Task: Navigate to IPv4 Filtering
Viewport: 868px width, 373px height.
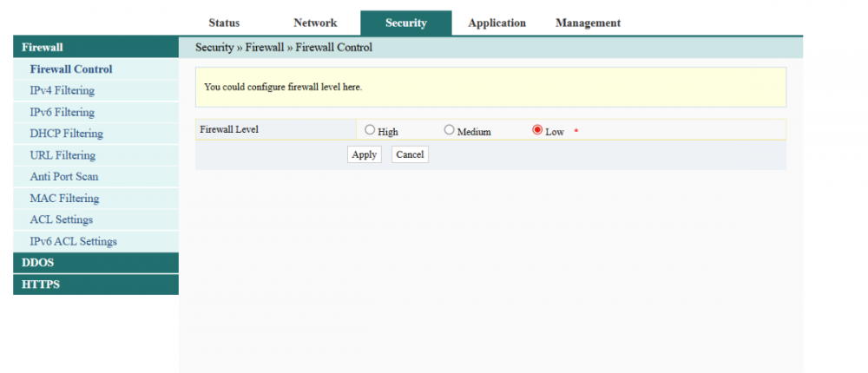Action: coord(62,90)
